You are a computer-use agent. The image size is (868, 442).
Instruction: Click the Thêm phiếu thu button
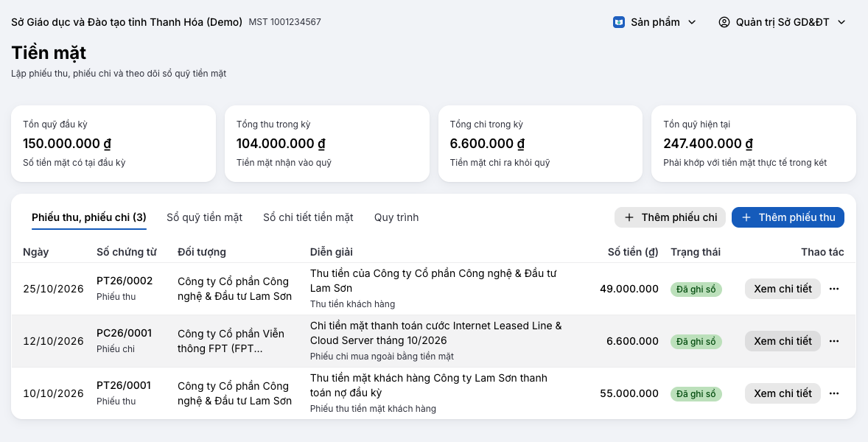pos(788,217)
